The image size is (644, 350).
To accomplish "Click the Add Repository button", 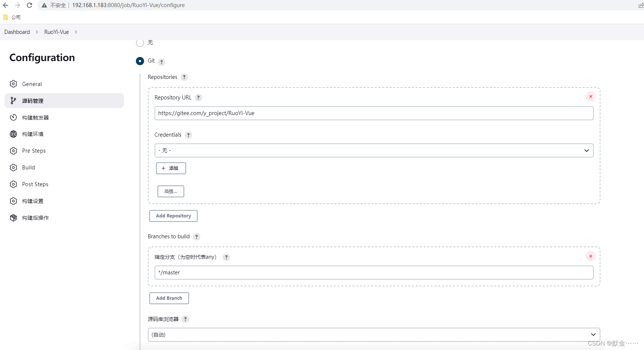I will click(173, 216).
